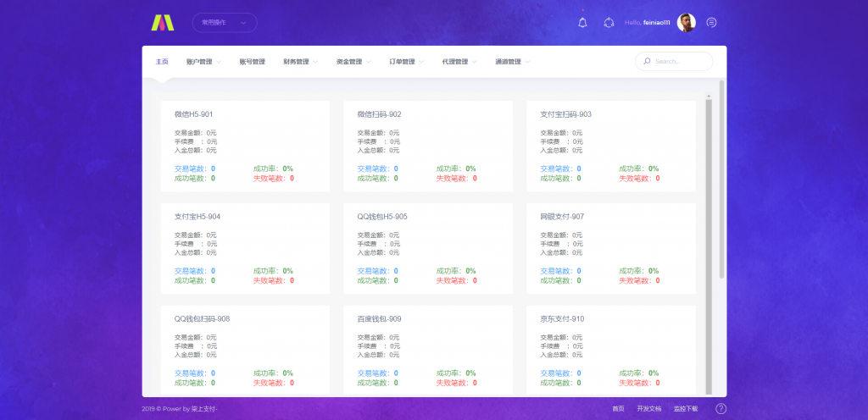Click the 首页 footer link

click(618, 409)
